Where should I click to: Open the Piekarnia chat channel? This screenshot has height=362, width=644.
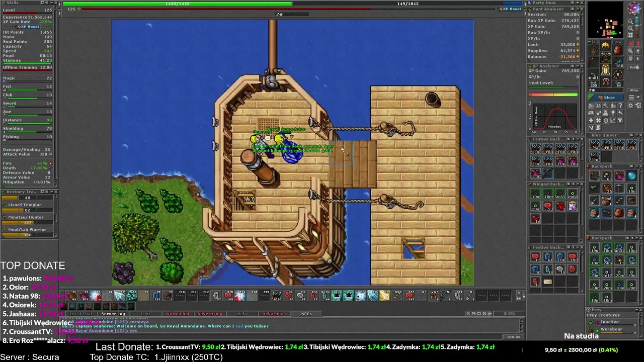(x=275, y=314)
